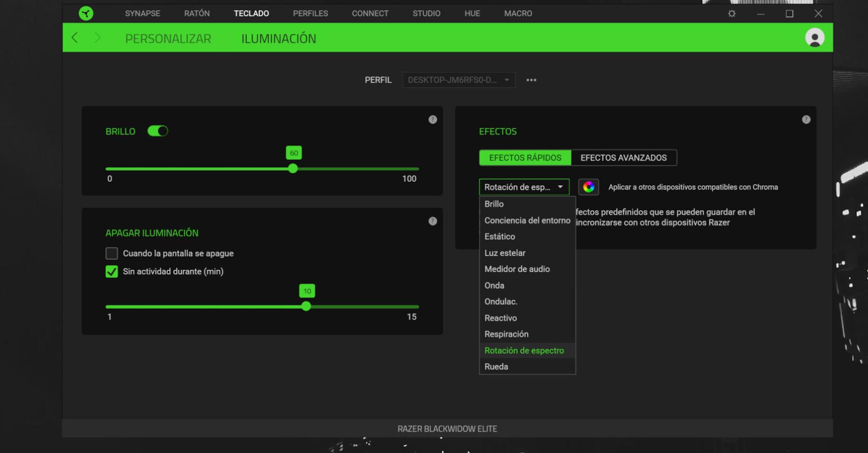Switch to the RATÓN tab

pos(197,14)
